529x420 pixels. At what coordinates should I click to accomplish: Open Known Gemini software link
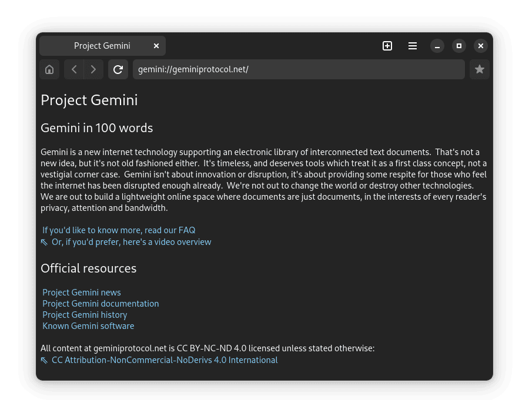coord(88,325)
